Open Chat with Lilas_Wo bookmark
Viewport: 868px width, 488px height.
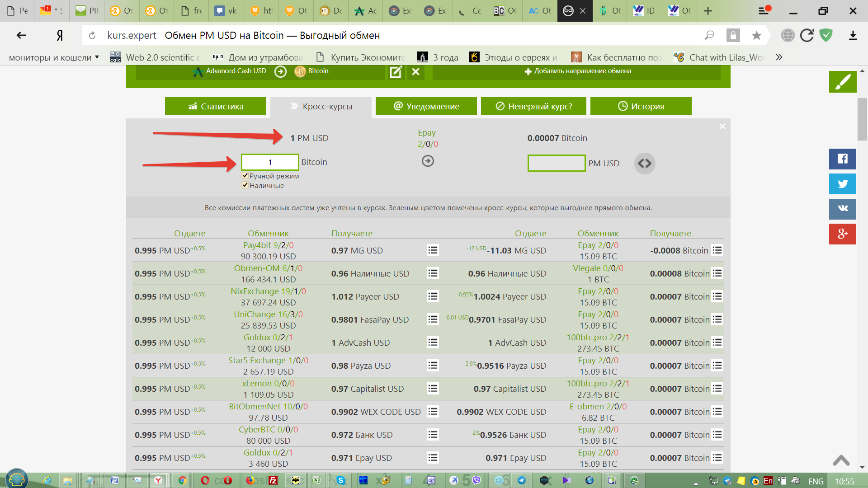click(x=719, y=57)
